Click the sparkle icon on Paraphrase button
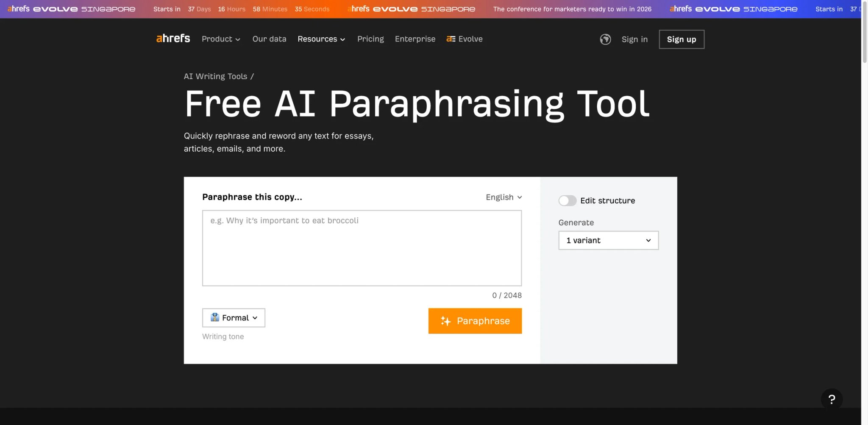 coord(445,321)
